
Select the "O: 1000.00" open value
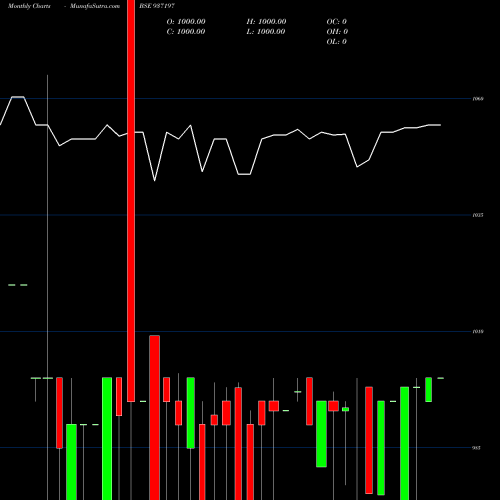[x=186, y=22]
